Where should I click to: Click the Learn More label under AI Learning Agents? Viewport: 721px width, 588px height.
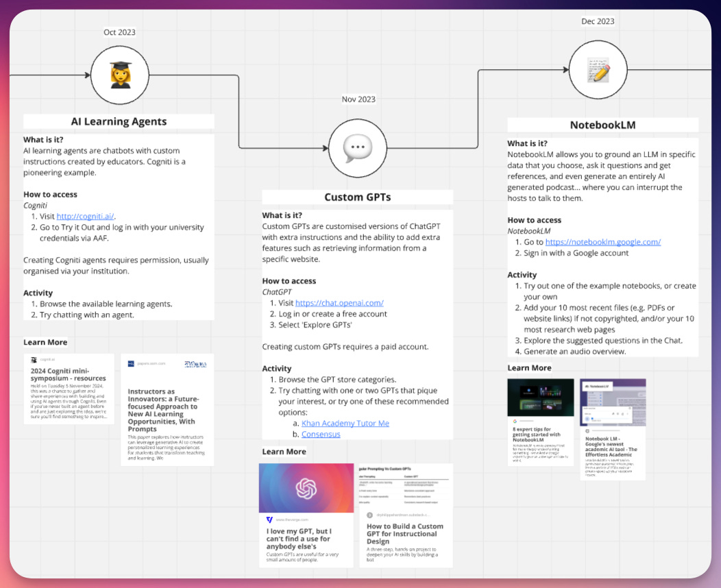pos(45,342)
